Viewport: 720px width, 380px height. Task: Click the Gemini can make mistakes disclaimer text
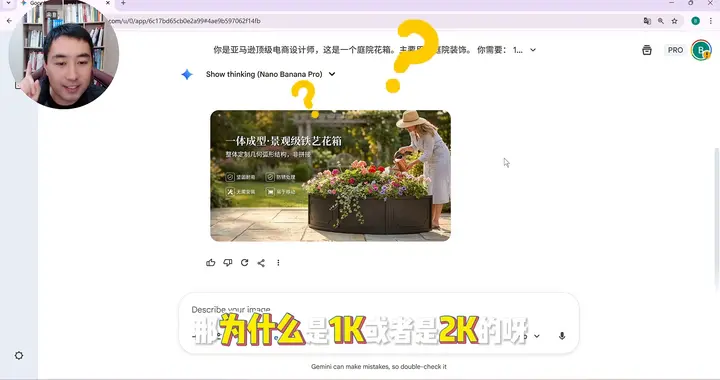(378, 367)
